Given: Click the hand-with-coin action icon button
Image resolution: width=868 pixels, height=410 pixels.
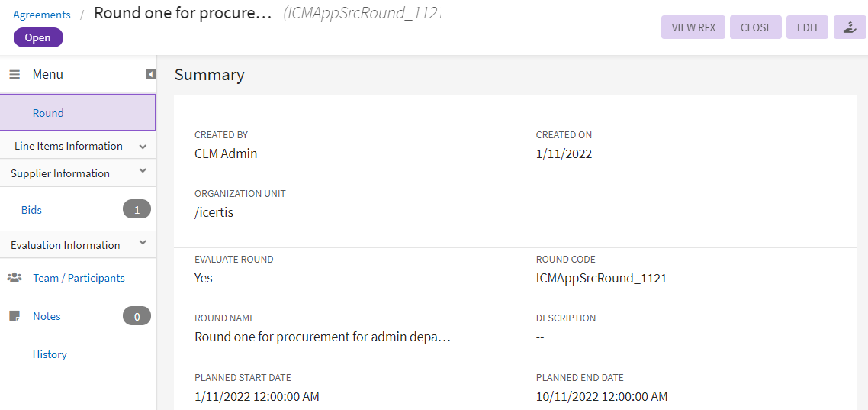Looking at the screenshot, I should [850, 27].
